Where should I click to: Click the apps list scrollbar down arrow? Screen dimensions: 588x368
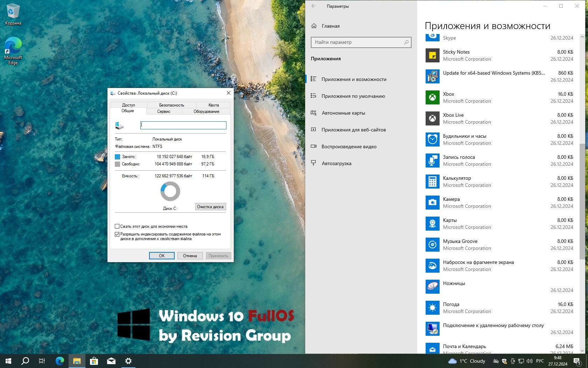pos(582,350)
